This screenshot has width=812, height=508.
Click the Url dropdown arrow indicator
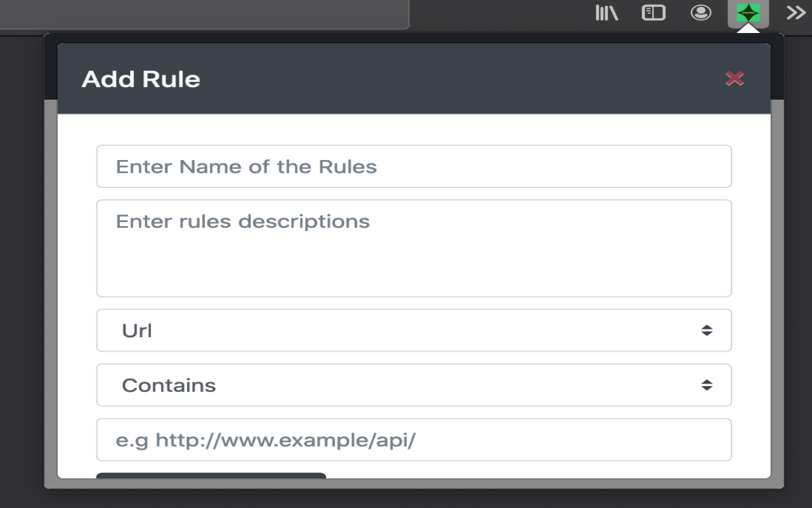pos(707,330)
